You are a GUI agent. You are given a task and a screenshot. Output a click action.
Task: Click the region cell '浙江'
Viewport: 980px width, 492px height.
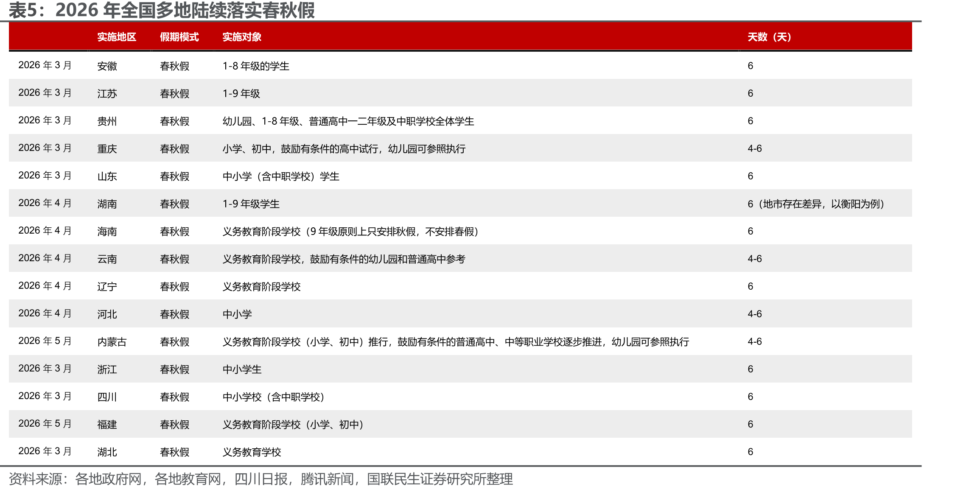[107, 369]
